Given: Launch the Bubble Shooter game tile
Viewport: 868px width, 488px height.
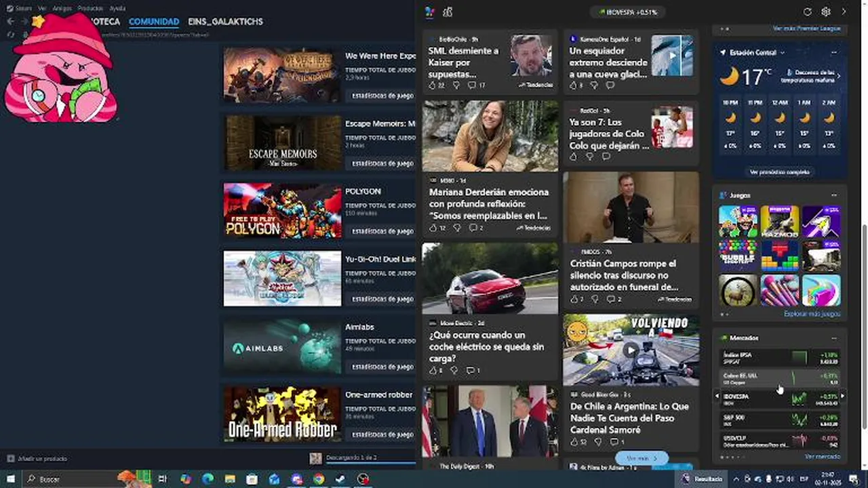Looking at the screenshot, I should click(x=738, y=256).
